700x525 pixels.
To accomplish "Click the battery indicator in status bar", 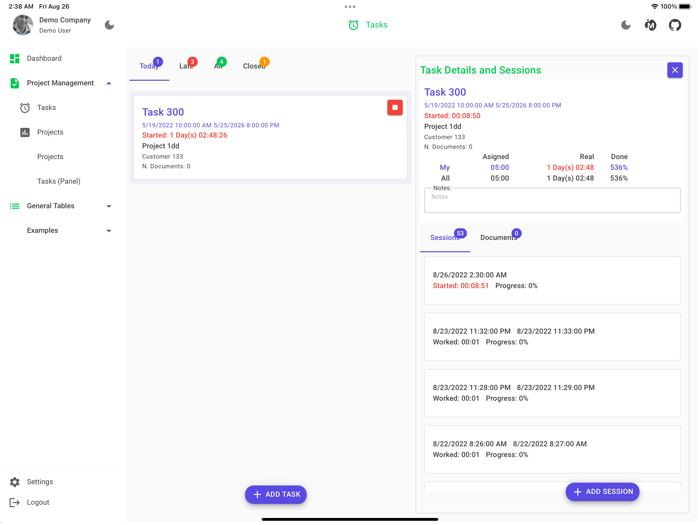I will [x=685, y=7].
